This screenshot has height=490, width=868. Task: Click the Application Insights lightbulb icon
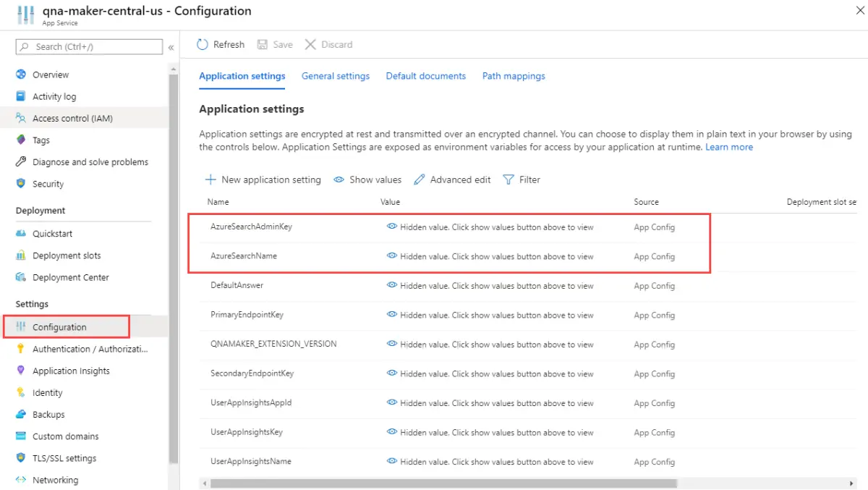click(21, 371)
